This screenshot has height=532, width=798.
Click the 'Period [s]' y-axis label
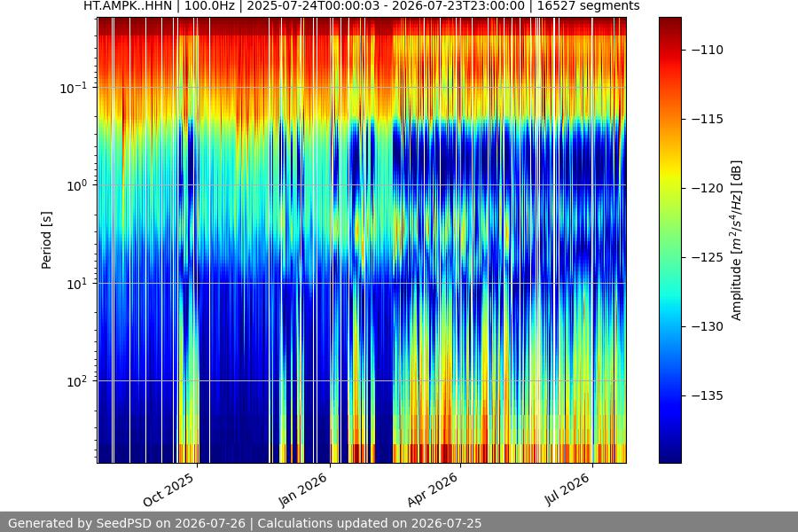coord(46,240)
